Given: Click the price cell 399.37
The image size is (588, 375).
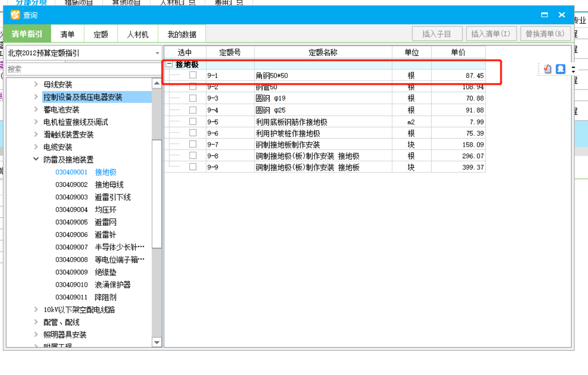Looking at the screenshot, I should 458,167.
